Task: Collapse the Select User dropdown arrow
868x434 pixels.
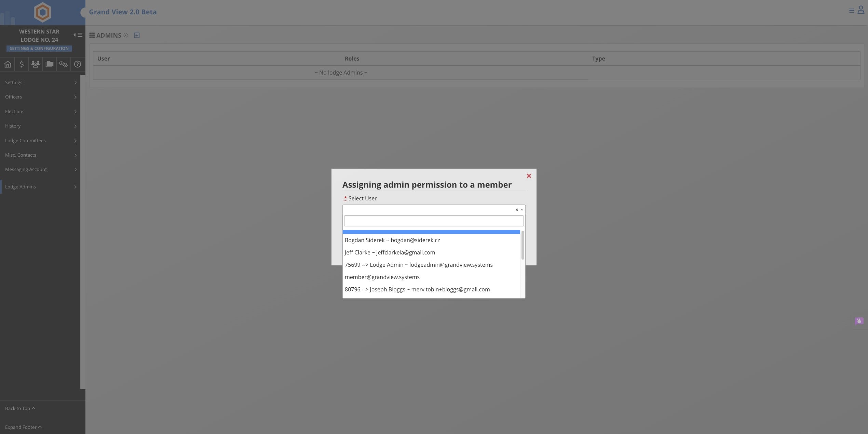Action: pyautogui.click(x=522, y=210)
